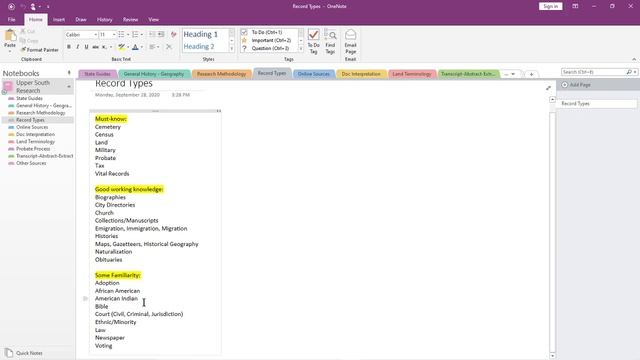Viewport: 640px width, 360px height.
Task: Click the Quick Notes icon
Action: pos(9,353)
